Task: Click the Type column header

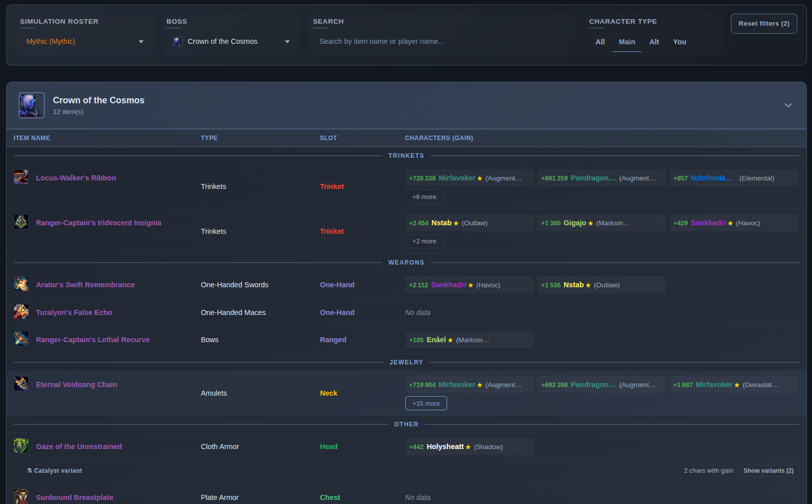Action: click(x=209, y=138)
